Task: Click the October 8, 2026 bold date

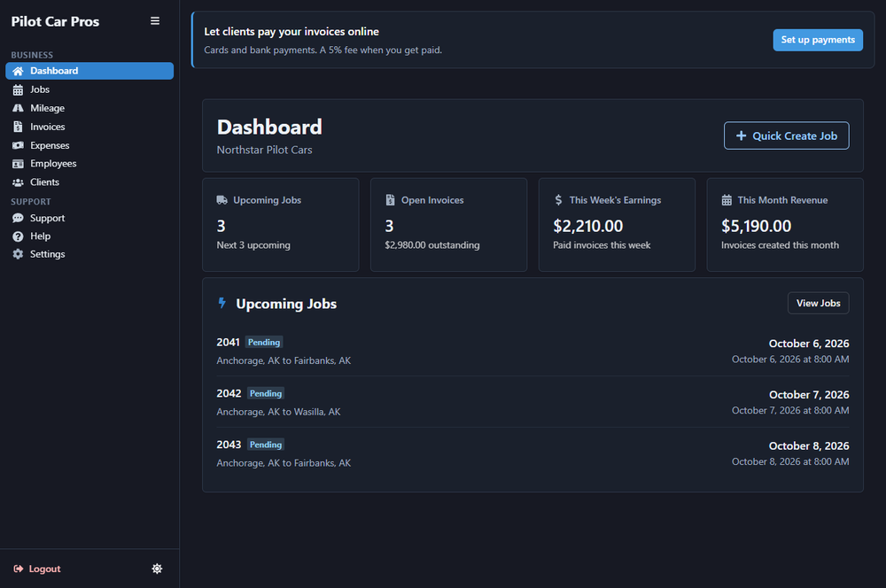Action: pos(809,445)
